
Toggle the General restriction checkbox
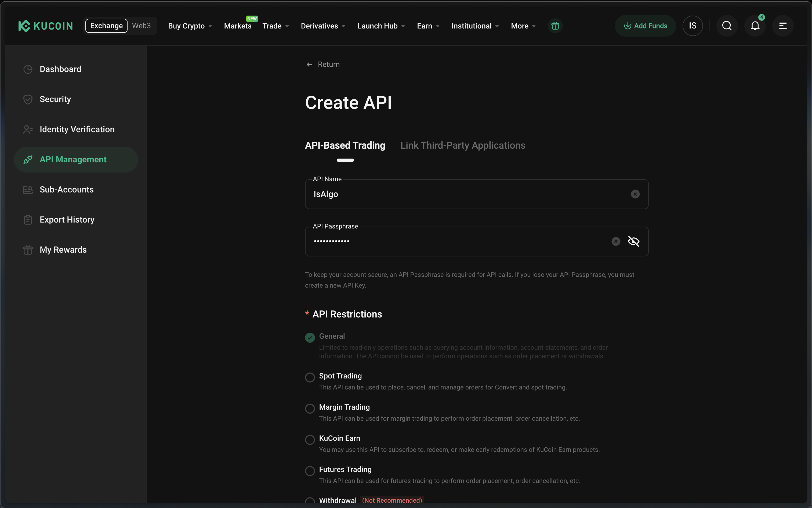click(310, 337)
